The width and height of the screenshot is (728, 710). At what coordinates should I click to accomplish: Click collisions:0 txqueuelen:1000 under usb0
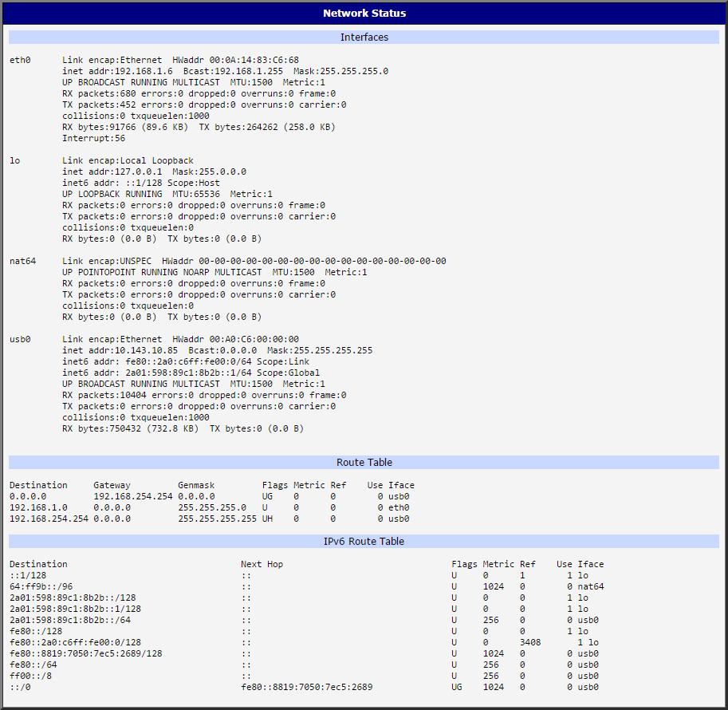click(x=136, y=417)
